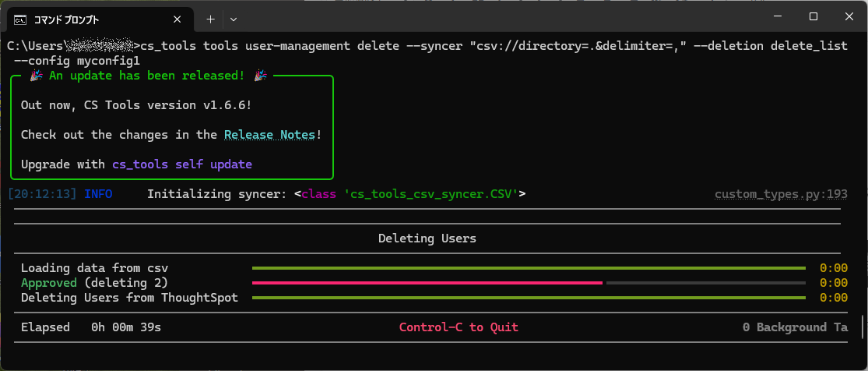The height and width of the screenshot is (371, 868).
Task: Click the custom_types.py:193 source link
Action: [x=781, y=194]
